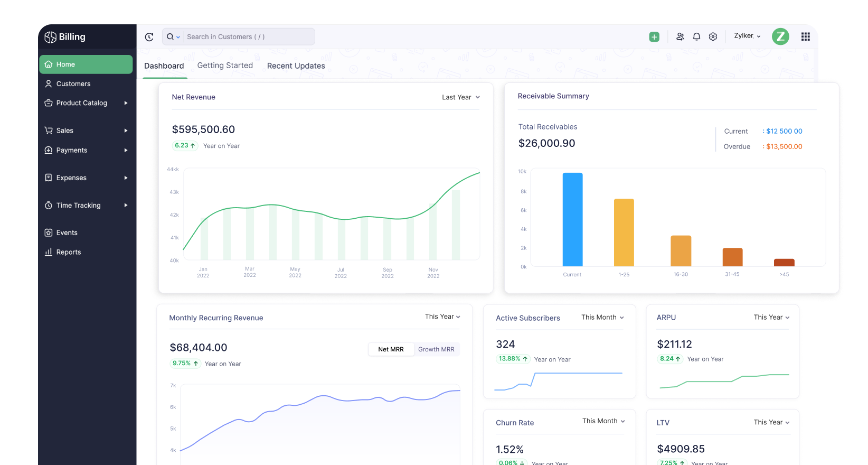
Task: Click the $12 500 00 current receivables amount
Action: tap(784, 132)
